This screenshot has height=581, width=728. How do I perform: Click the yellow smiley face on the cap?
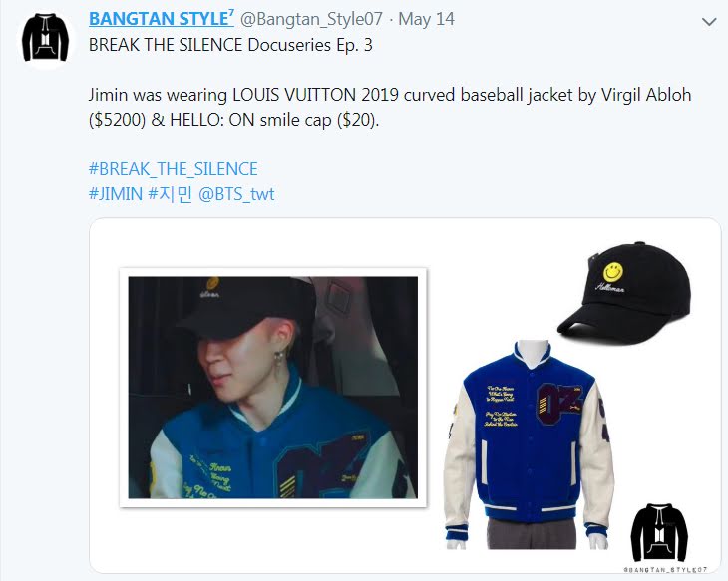613,271
